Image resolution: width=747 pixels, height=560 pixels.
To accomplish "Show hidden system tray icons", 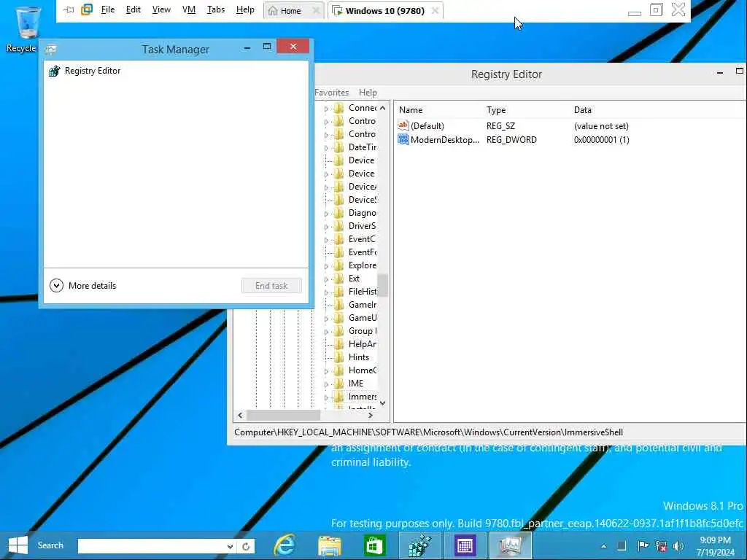I will pos(603,546).
